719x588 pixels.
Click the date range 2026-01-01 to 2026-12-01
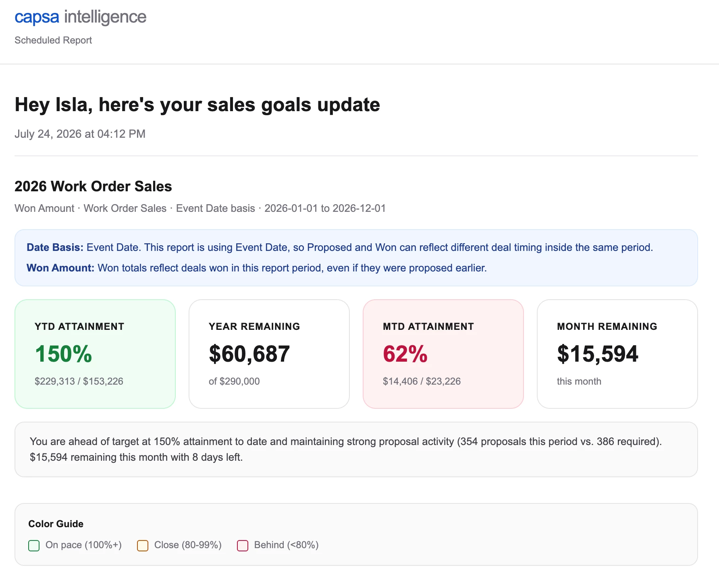[x=325, y=208]
